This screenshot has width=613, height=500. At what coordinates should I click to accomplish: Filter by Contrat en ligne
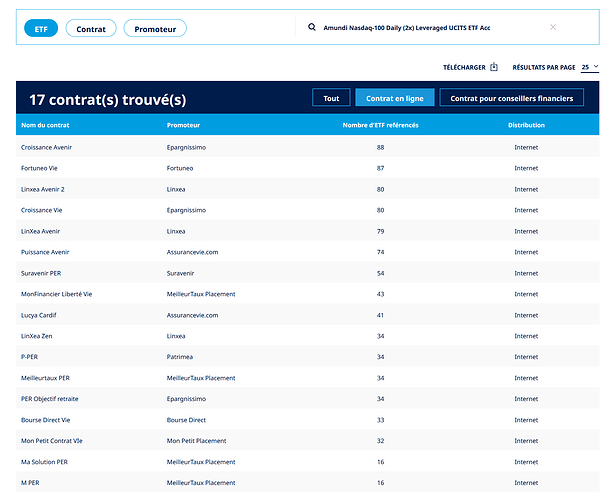click(395, 98)
